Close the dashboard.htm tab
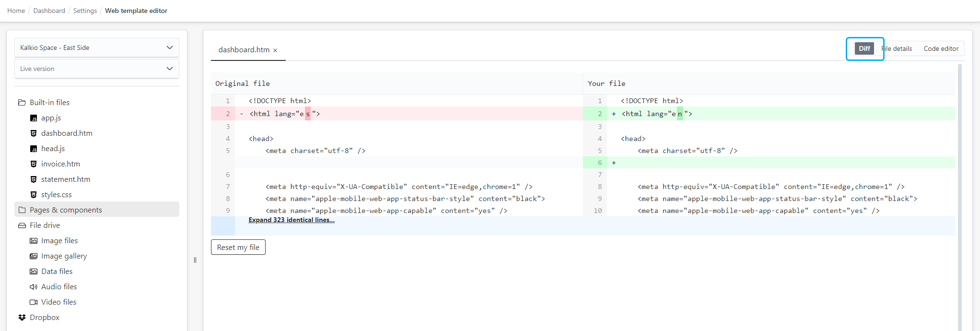Viewport: 980px width, 331px height. coord(275,50)
